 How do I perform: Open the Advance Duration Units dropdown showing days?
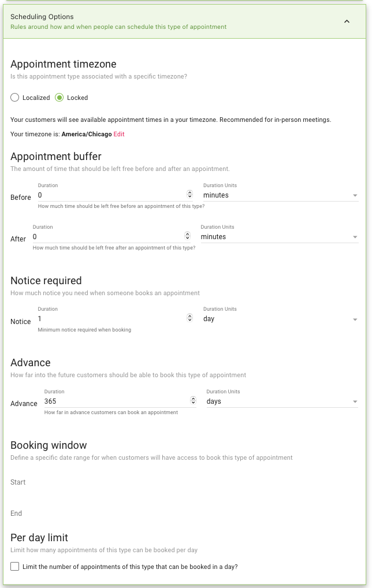pyautogui.click(x=282, y=401)
